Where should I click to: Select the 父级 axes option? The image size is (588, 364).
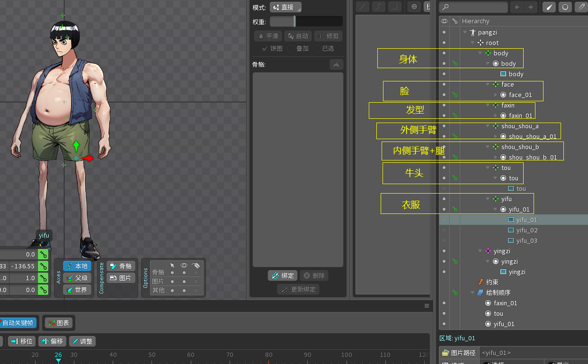[x=78, y=278]
